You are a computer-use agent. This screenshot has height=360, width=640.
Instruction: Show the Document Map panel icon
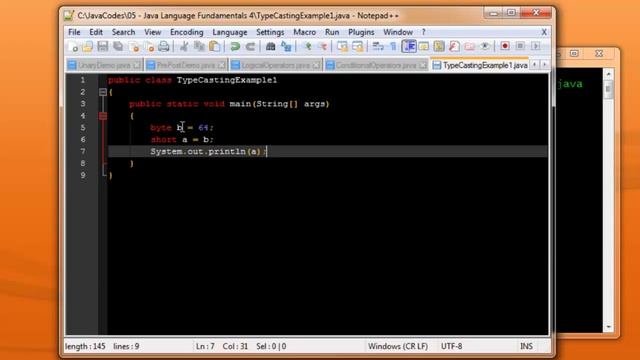tap(439, 47)
